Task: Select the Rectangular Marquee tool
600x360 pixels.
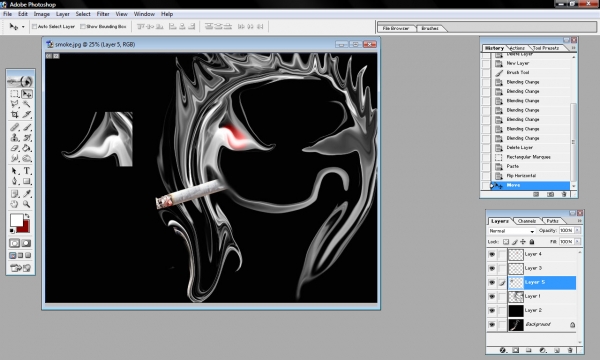Action: click(x=15, y=94)
